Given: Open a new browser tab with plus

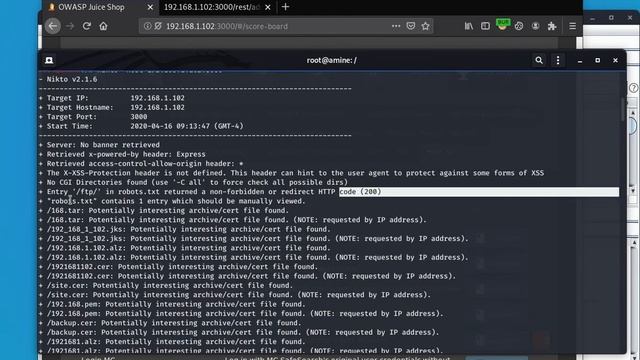Looking at the screenshot, I should coord(285,7).
